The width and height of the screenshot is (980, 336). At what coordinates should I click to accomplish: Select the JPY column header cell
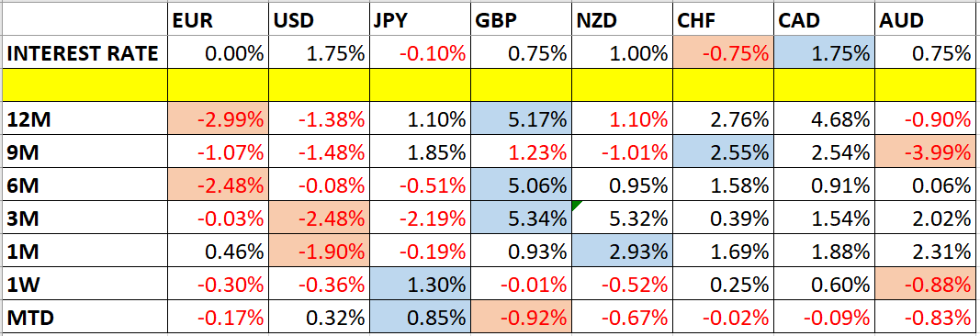(x=420, y=21)
